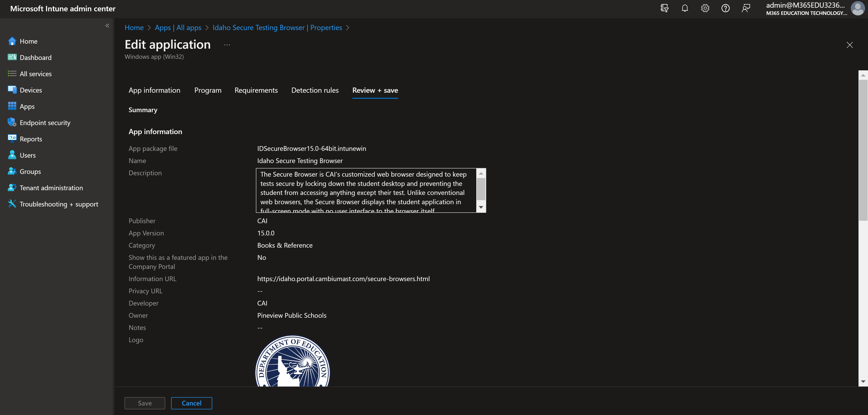Image resolution: width=868 pixels, height=415 pixels.
Task: Go to Home breadcrumb link
Action: click(134, 28)
